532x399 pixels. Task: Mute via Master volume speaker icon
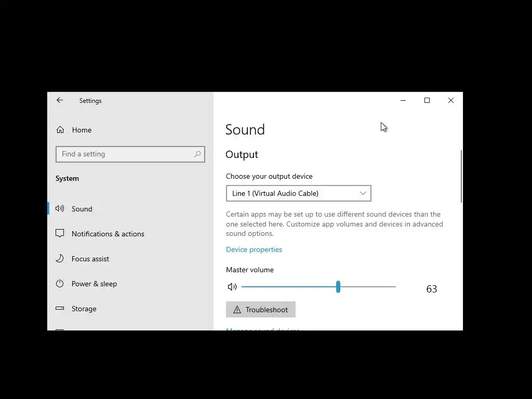[x=232, y=287]
